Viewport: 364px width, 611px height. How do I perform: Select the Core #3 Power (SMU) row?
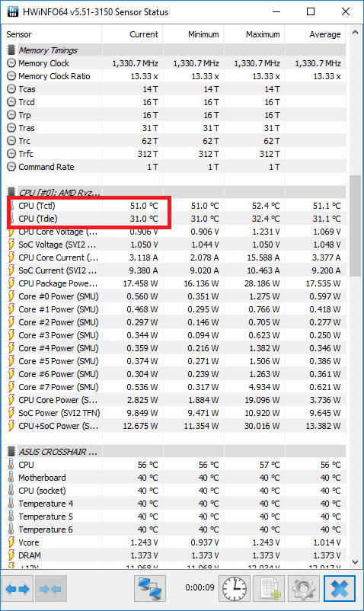[x=174, y=335]
